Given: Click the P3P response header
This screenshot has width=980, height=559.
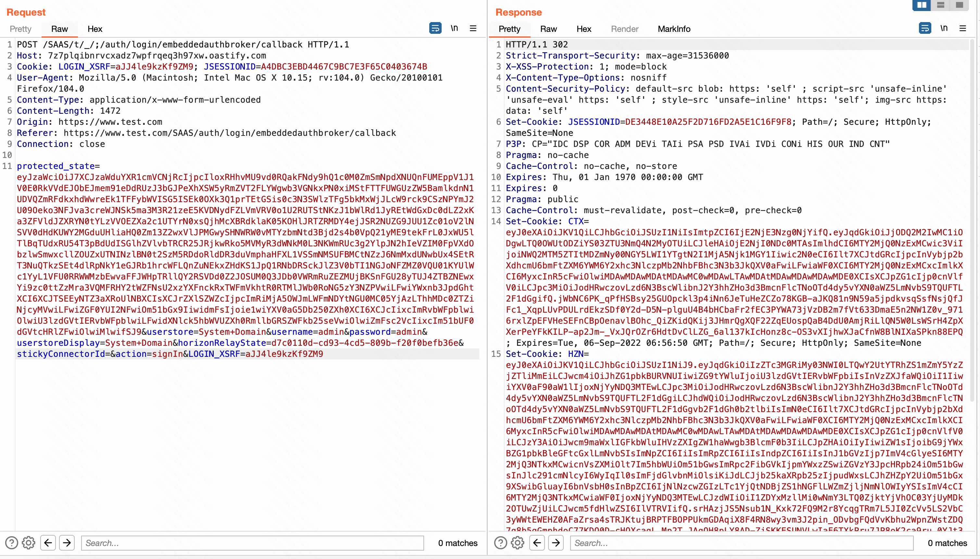Looking at the screenshot, I should [698, 144].
